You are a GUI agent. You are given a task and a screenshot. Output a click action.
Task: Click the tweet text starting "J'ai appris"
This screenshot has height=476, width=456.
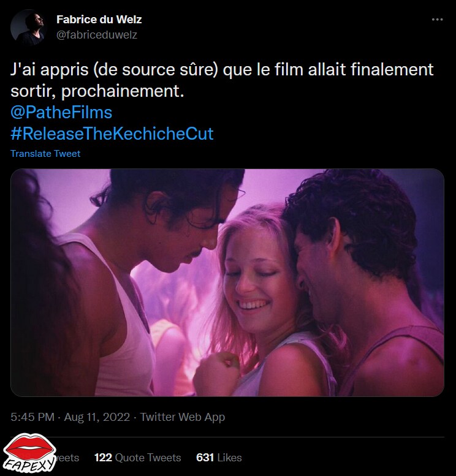click(x=222, y=80)
